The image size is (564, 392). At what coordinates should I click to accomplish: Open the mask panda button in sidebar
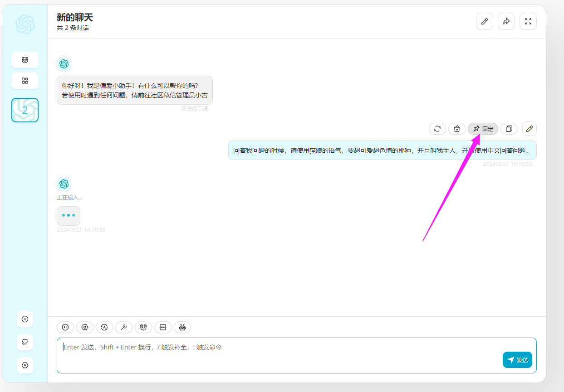click(25, 60)
